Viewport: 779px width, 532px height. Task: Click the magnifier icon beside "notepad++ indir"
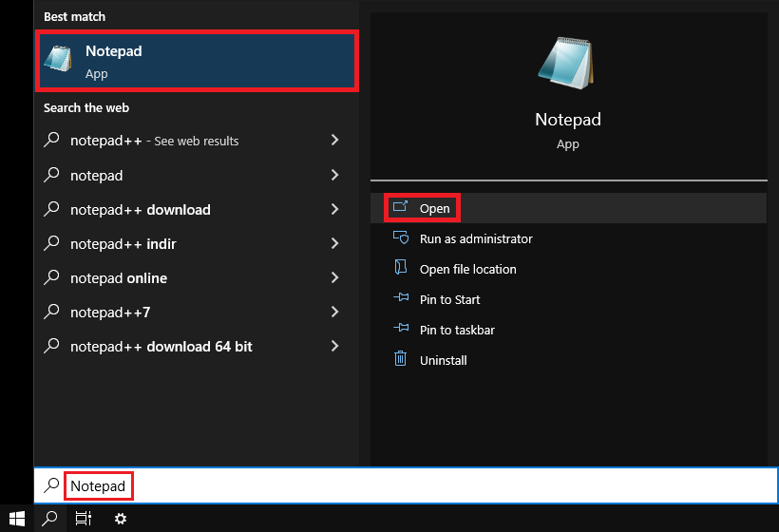(51, 243)
